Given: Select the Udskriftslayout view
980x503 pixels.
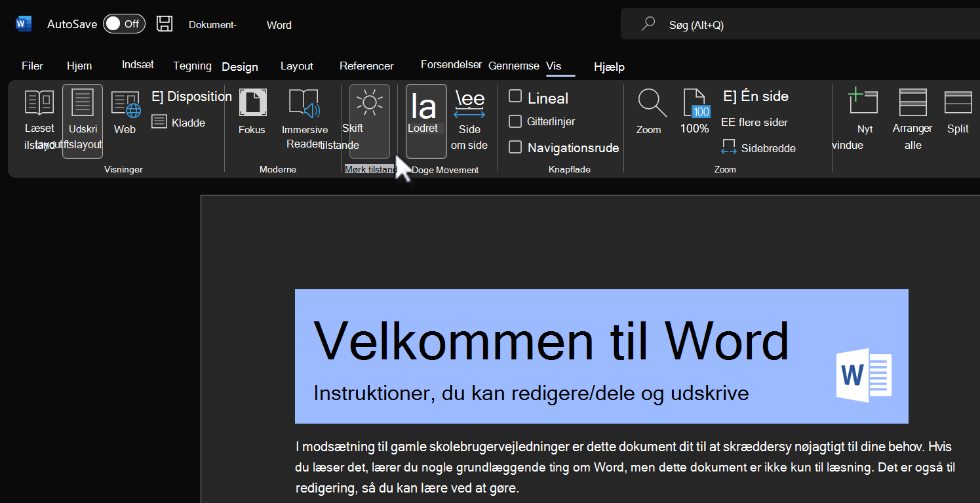Looking at the screenshot, I should pos(83,121).
